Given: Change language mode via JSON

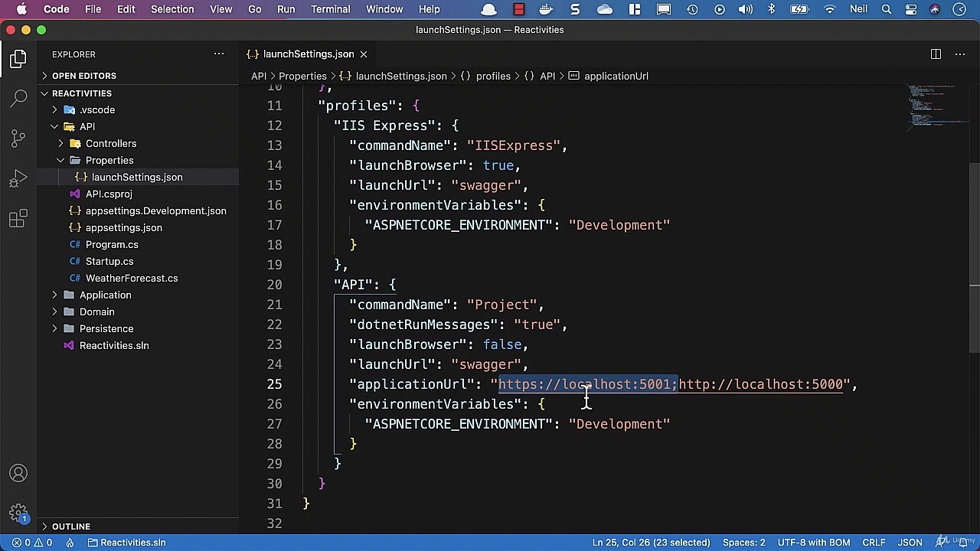Looking at the screenshot, I should click(910, 543).
